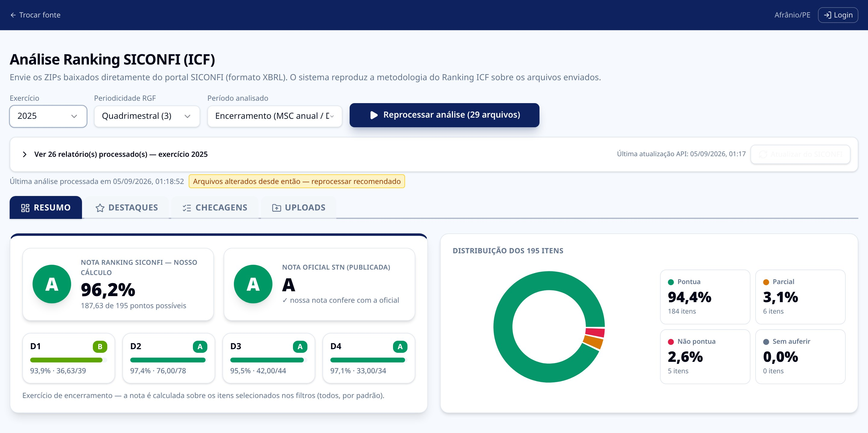868x433 pixels.
Task: Click the Login button
Action: [x=838, y=15]
